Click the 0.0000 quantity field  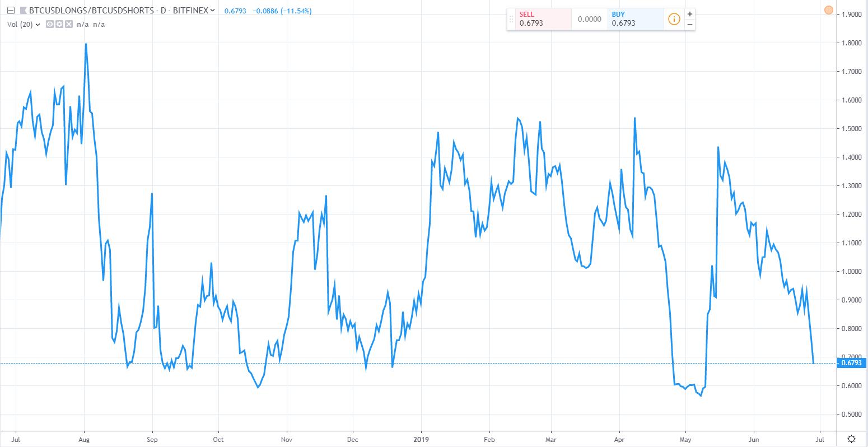pos(590,19)
